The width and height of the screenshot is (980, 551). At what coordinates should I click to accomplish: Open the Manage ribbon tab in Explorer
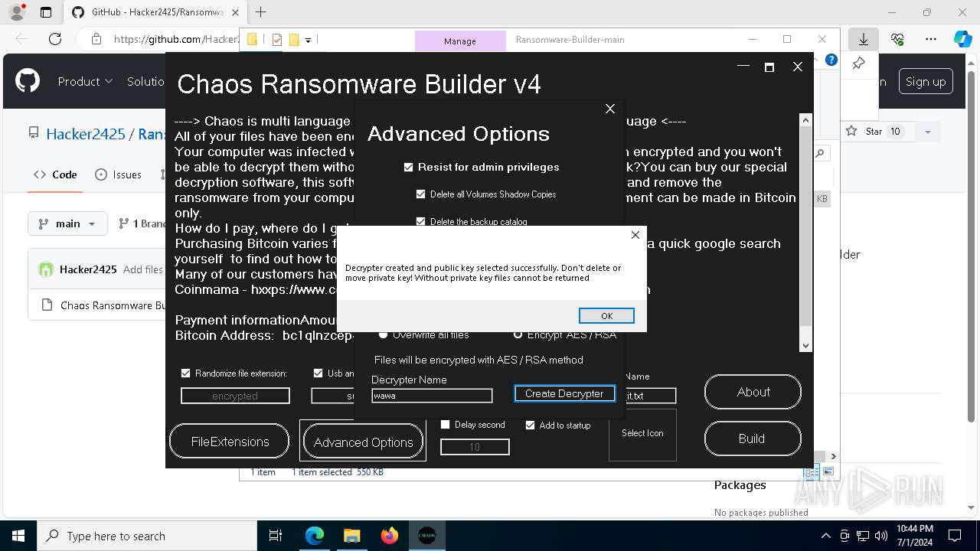(460, 41)
